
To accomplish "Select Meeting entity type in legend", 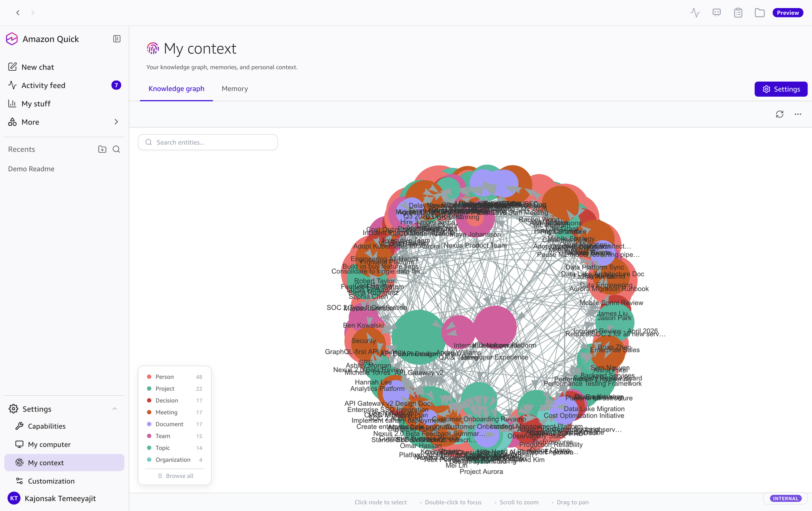I will (x=175, y=412).
